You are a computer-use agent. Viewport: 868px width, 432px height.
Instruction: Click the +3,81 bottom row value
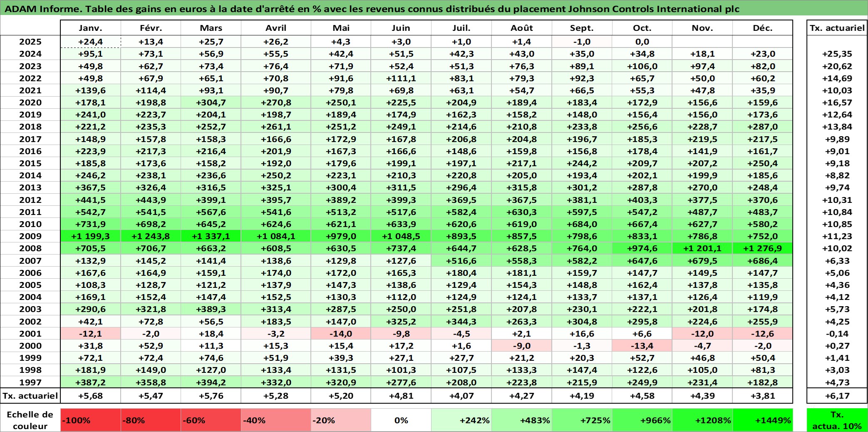[x=763, y=396]
